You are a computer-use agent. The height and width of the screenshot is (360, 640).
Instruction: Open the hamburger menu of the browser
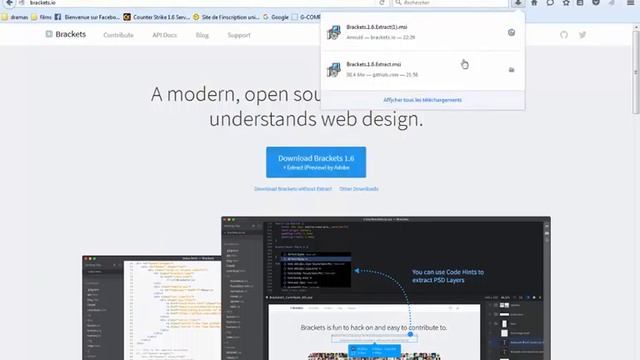tap(630, 2)
